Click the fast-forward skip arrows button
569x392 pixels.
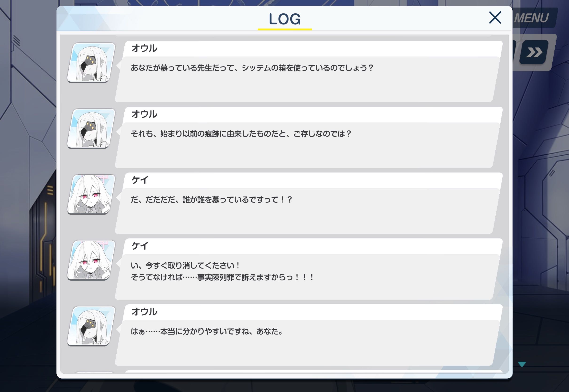pos(534,52)
